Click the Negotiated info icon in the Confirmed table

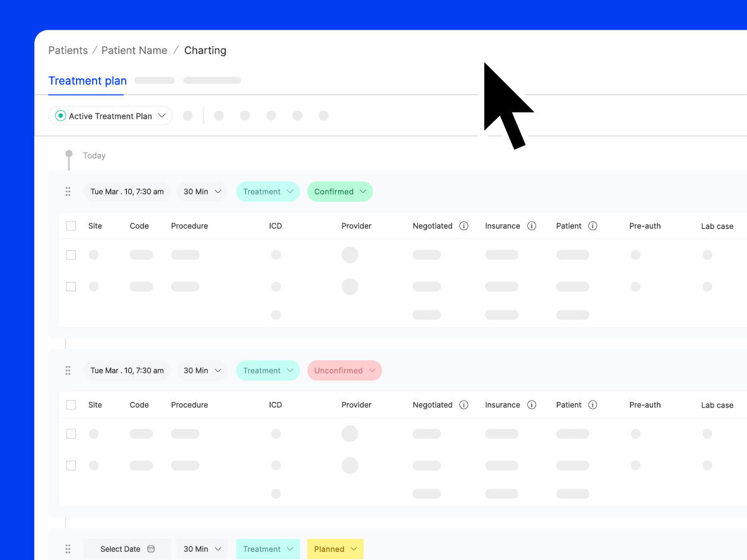tap(464, 226)
